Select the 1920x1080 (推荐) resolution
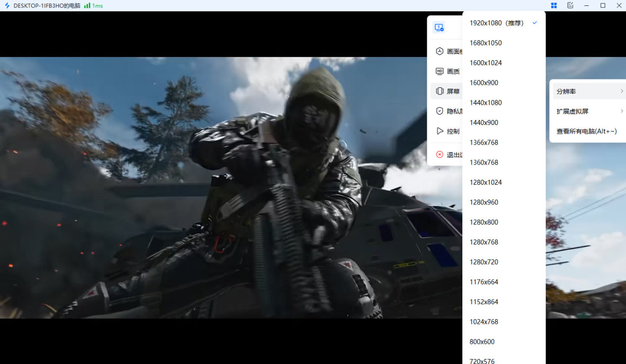Viewport: 626px width, 364px height. coord(504,23)
